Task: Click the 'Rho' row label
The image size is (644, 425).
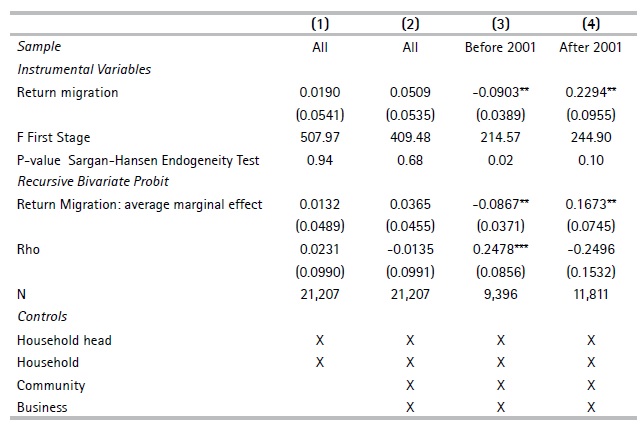Action: 29,249
